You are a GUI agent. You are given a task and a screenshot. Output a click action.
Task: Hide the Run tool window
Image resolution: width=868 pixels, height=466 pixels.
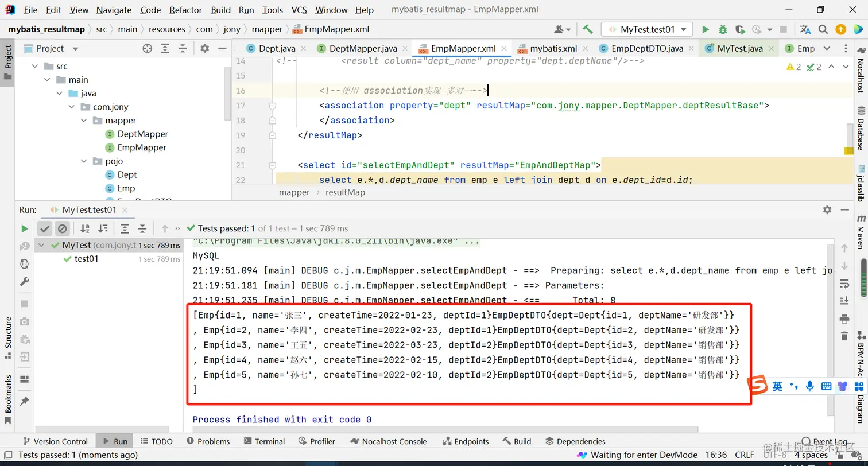click(x=844, y=210)
